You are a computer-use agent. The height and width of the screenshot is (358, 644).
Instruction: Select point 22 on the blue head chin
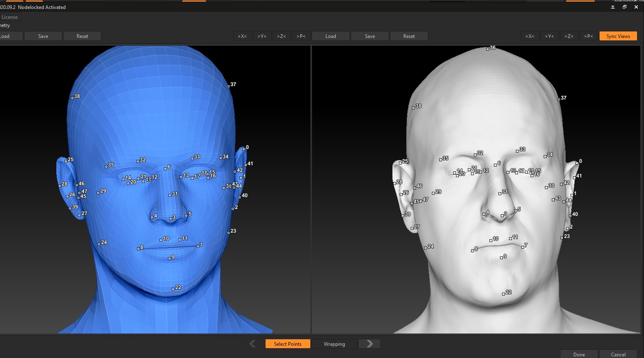pos(173,289)
